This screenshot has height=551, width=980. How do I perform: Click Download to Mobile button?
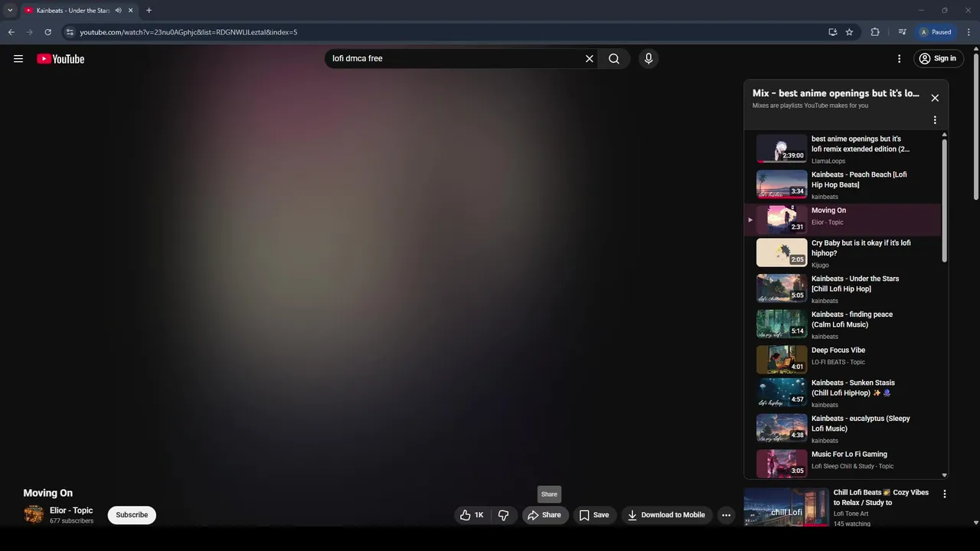tap(667, 515)
